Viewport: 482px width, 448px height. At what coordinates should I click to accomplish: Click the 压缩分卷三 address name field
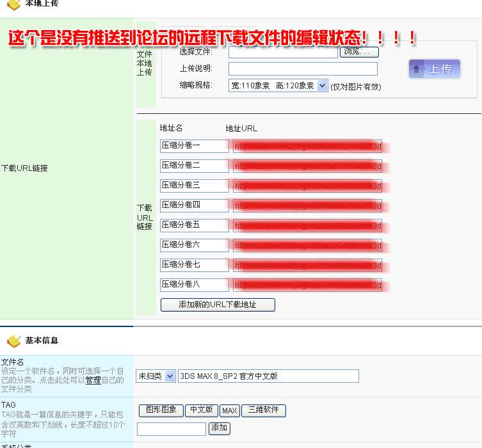pos(195,186)
